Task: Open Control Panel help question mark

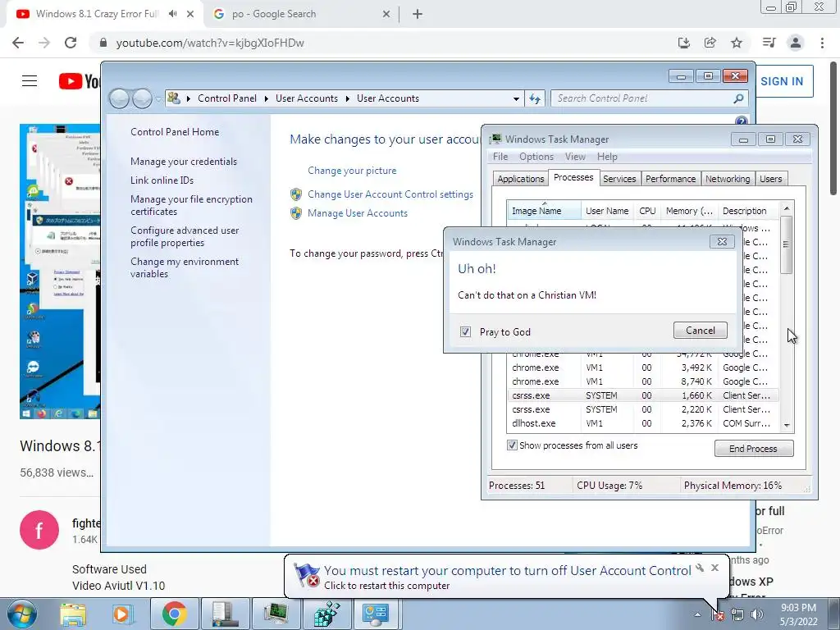Action: 742,121
